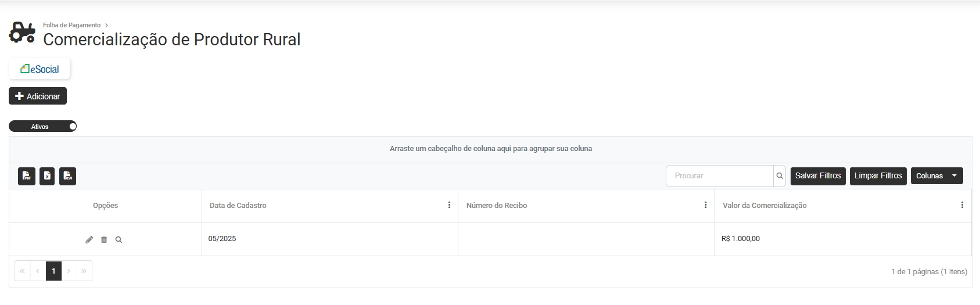This screenshot has height=305, width=980.
Task: Focus the Procurar search field
Action: pos(720,176)
